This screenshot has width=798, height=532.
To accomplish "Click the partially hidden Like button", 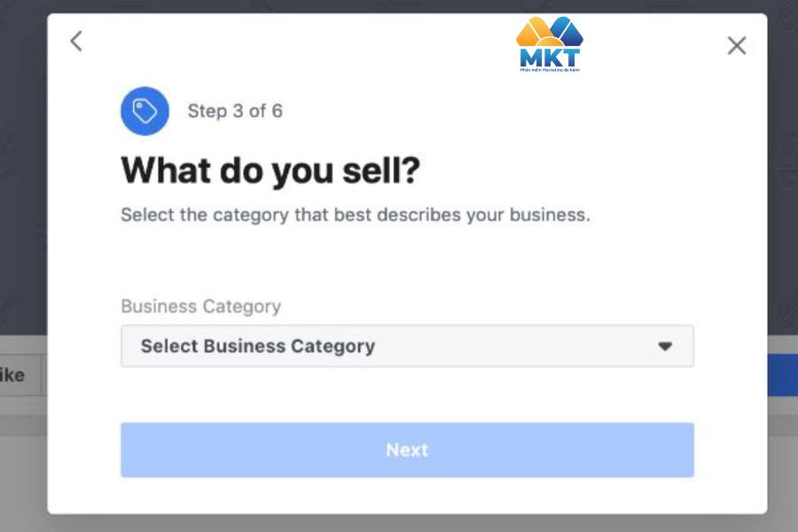I will tap(18, 375).
